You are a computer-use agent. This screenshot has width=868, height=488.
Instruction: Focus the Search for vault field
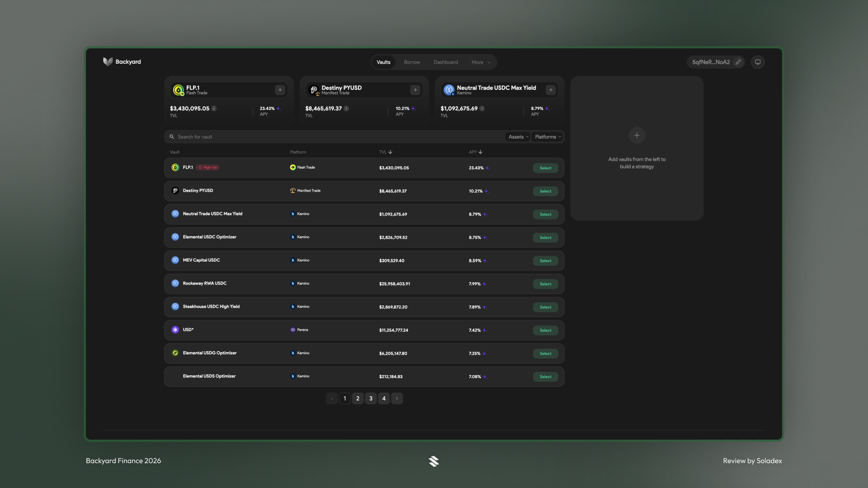335,137
